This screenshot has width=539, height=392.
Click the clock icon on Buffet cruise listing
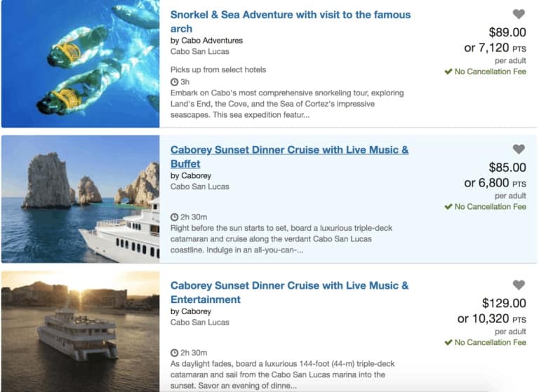click(x=174, y=217)
